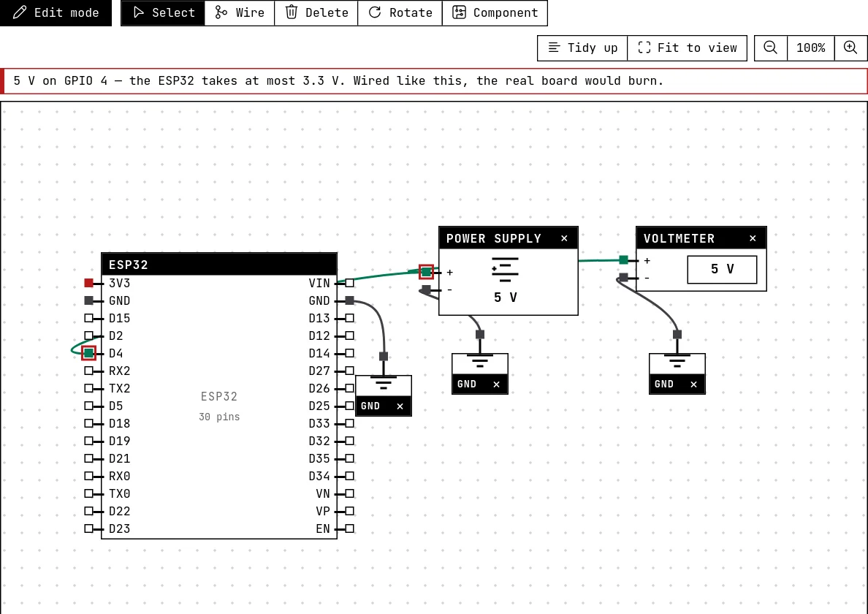868x614 pixels.
Task: Choose the Rotate tool
Action: (400, 12)
